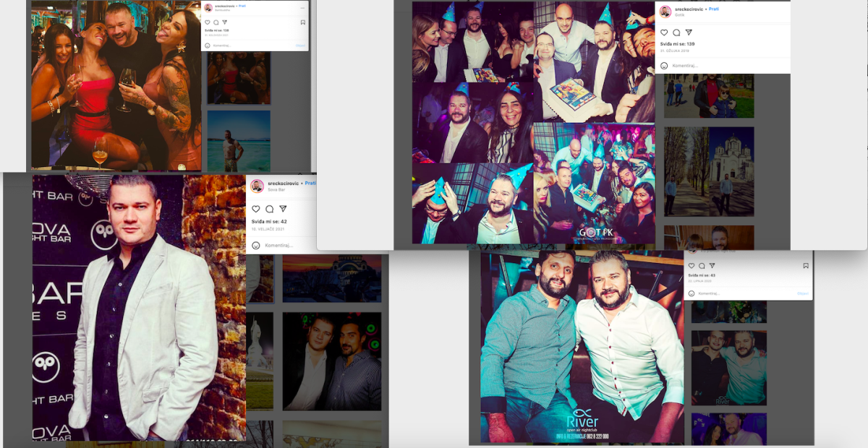Open comments on the Gotik post

(x=676, y=33)
